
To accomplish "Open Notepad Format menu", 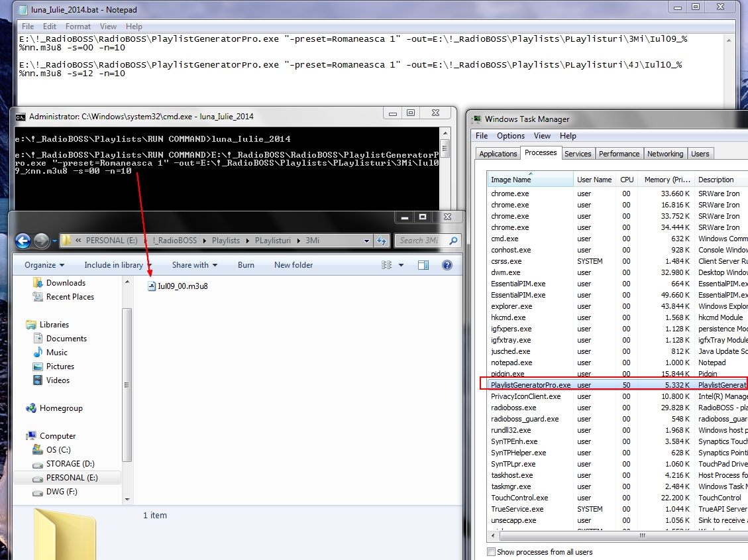I will [78, 27].
